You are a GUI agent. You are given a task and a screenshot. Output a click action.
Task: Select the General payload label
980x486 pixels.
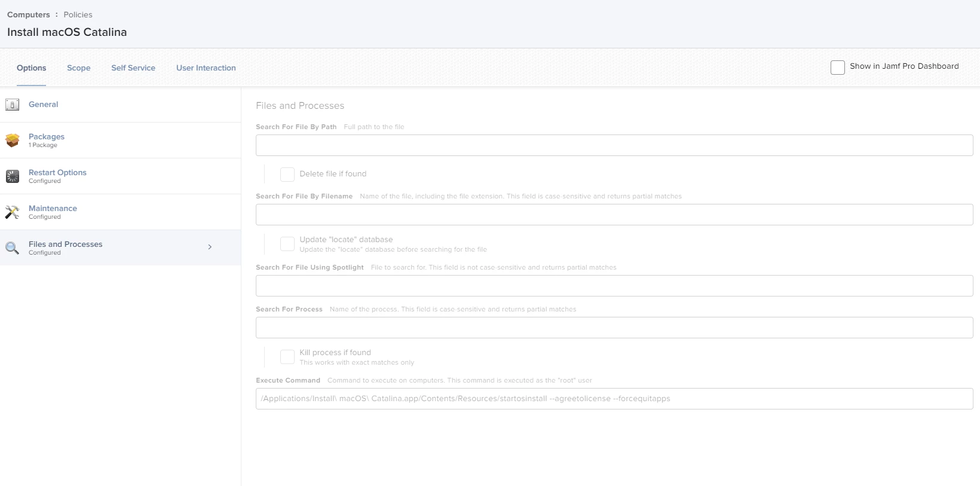click(44, 104)
